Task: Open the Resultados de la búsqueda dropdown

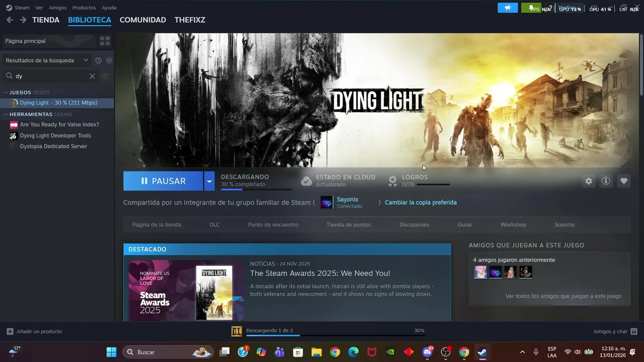Action: coord(47,60)
